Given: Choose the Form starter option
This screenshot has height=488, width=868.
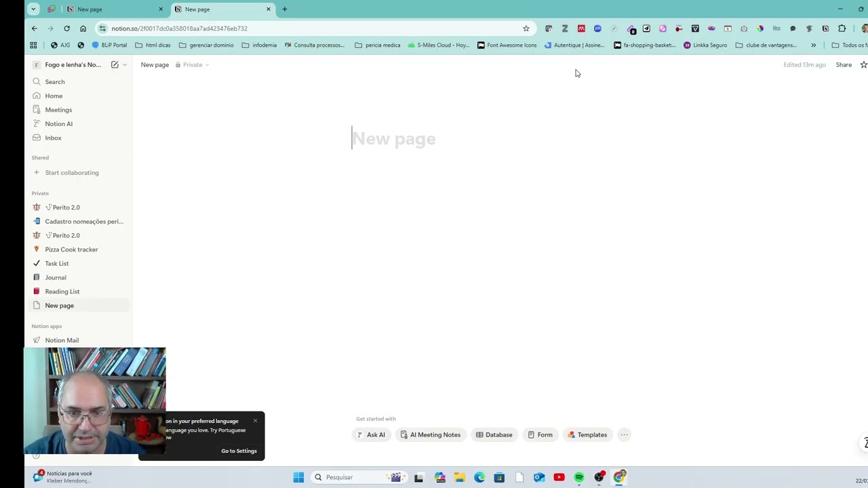Looking at the screenshot, I should [540, 435].
